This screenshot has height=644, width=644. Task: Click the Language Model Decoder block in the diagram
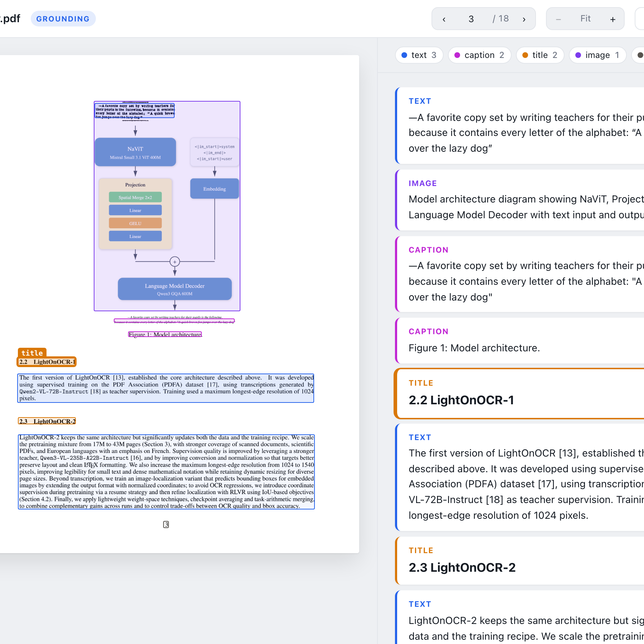(175, 289)
